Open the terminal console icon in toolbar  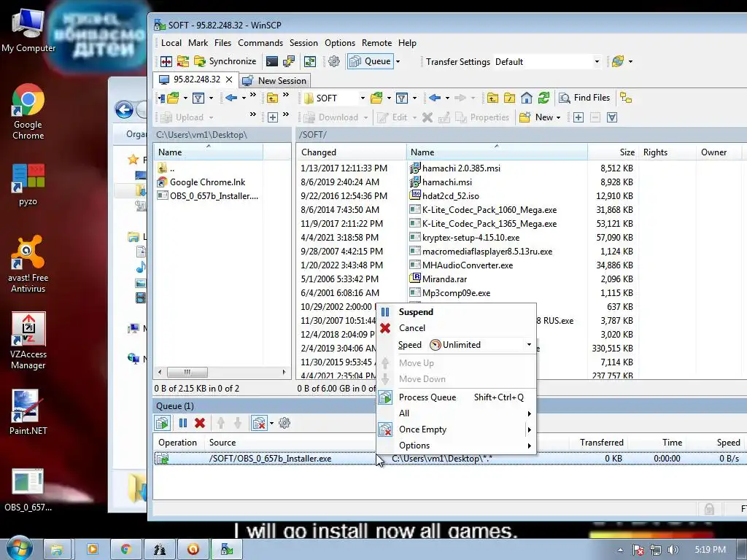(x=272, y=61)
